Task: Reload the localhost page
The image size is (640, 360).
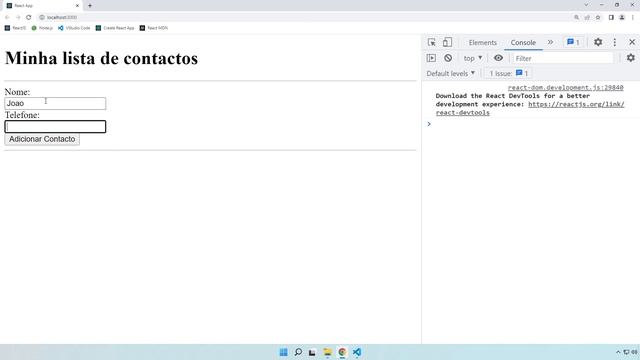Action: 29,18
